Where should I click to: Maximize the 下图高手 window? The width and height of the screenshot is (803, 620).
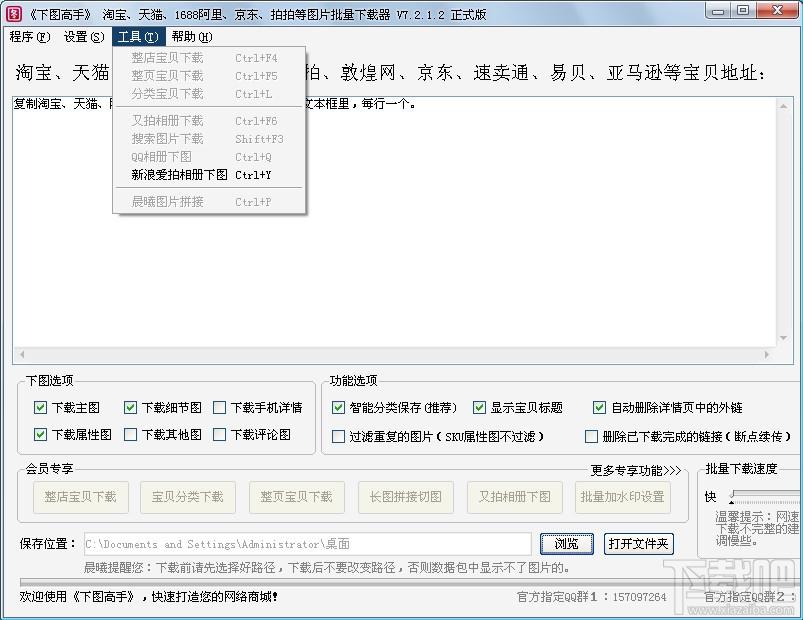coord(743,11)
